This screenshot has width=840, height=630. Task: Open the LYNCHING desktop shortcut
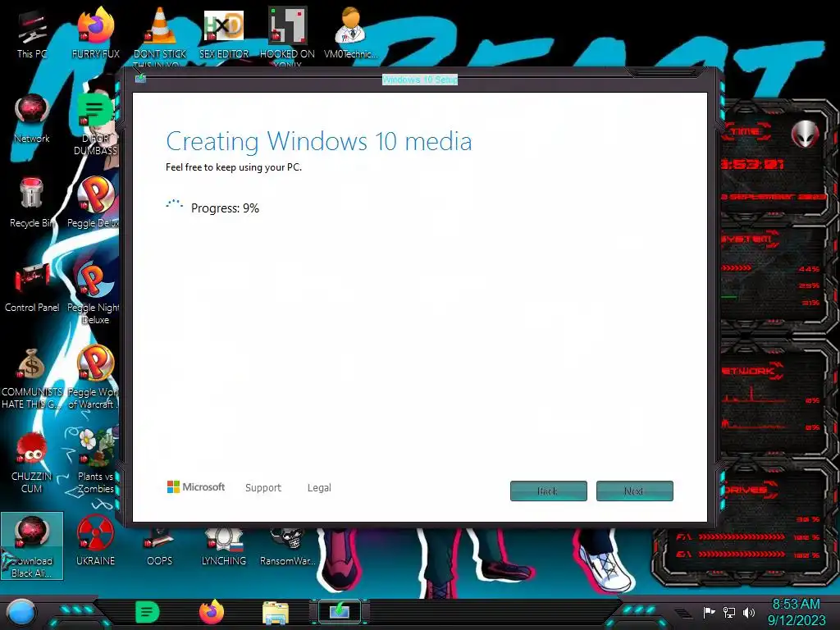224,546
